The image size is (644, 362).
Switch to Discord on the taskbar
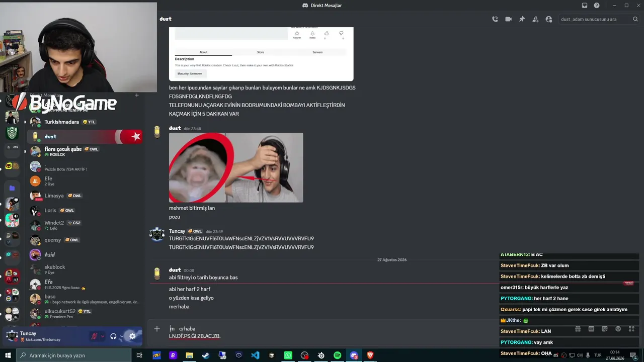point(354,355)
